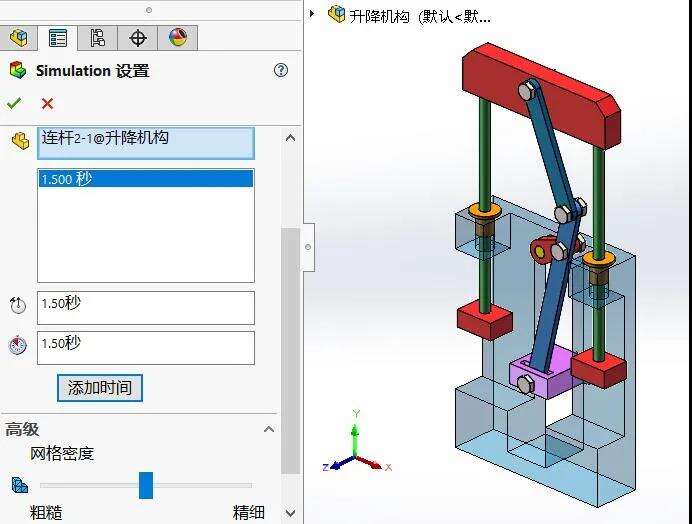Cancel with the red X button

pyautogui.click(x=47, y=104)
